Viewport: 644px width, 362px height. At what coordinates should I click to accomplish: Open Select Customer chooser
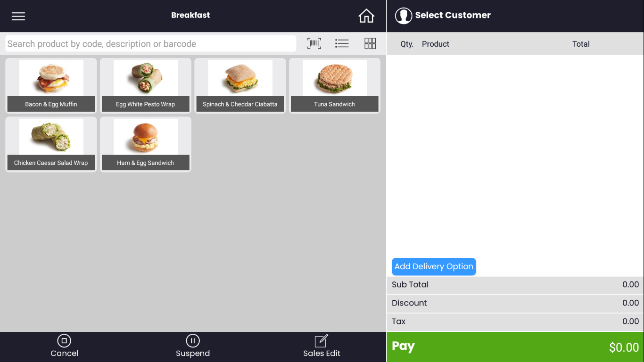(453, 15)
